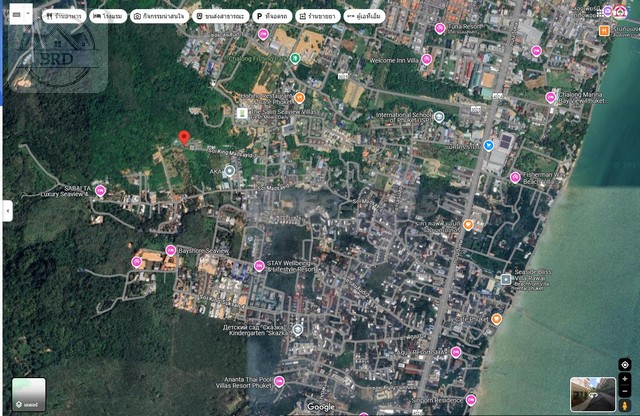Select the public Transit chip
Image resolution: width=640 pixels, height=416 pixels.
pyautogui.click(x=220, y=16)
